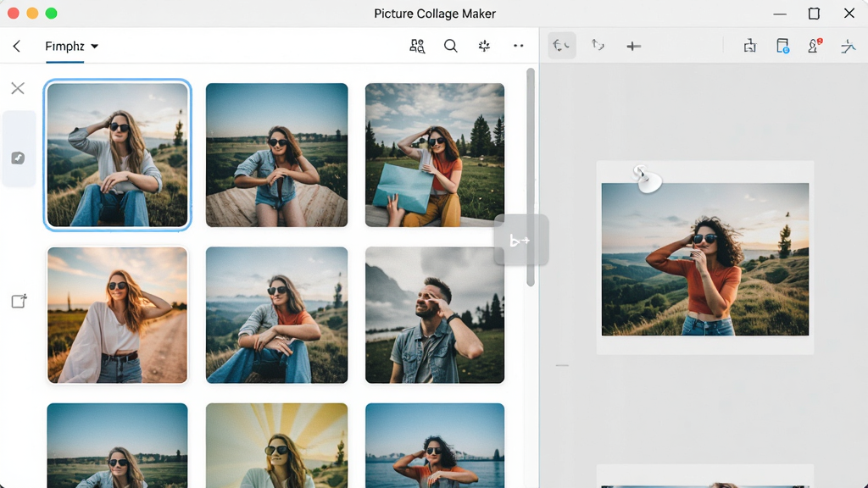Screen dimensions: 868x488
Task: Open the two-dot more options menu
Action: click(x=518, y=46)
